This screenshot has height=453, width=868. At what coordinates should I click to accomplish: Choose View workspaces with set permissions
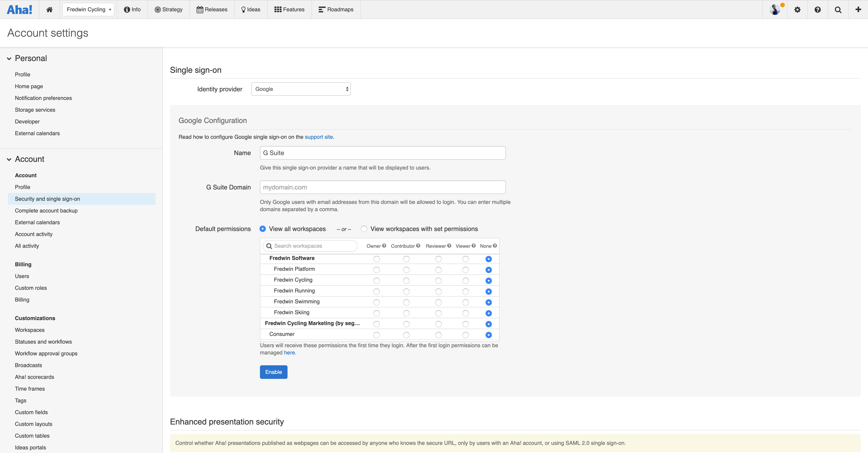point(364,229)
